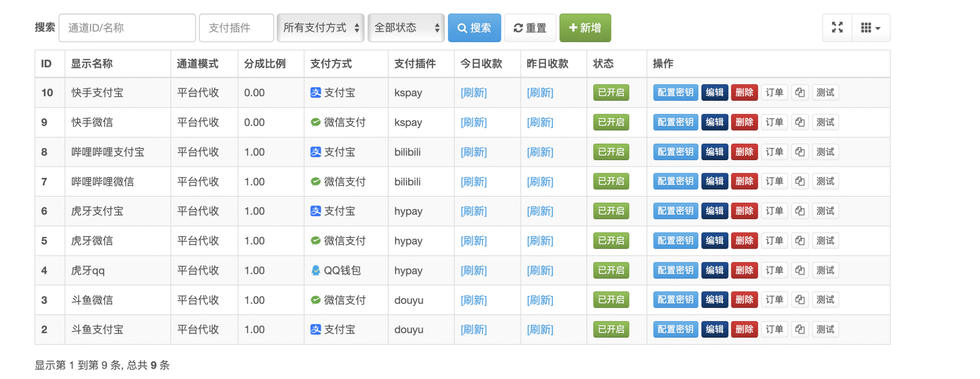Click the copy icon for 哔哩哔哩微信
This screenshot has height=379, width=980.
(x=800, y=181)
